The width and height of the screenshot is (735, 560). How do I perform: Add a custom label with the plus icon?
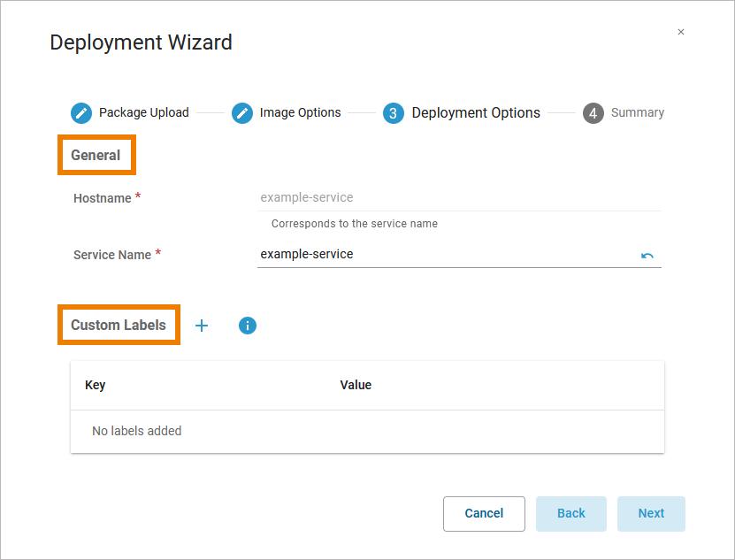[202, 326]
